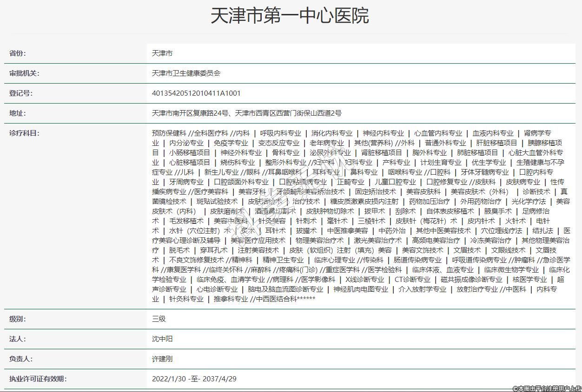Screen dimensions: 582x392
Task: Click the 天津市第一中心医院 page title
Action: 290,16
